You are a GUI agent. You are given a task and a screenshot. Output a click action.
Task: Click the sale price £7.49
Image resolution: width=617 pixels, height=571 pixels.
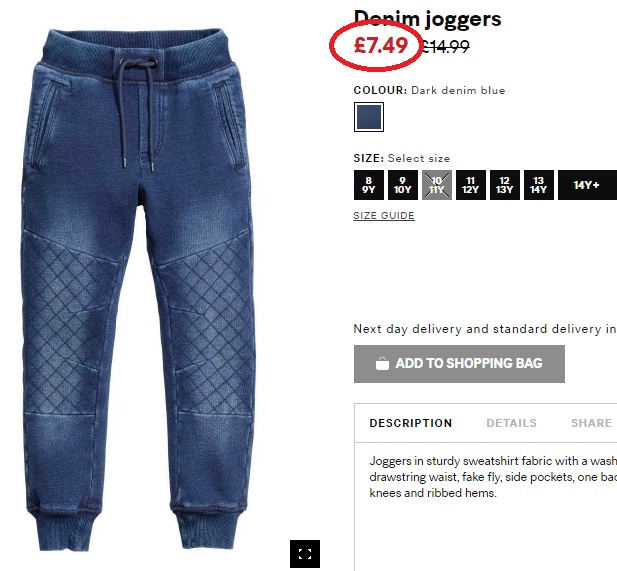tap(381, 45)
